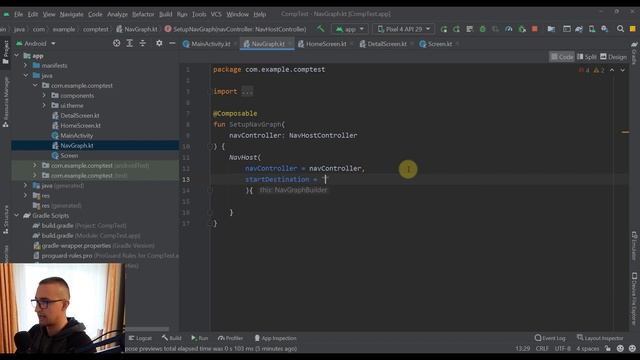Hide the Project panel with minus icon
This screenshot has height=360, width=640.
pos(172,43)
